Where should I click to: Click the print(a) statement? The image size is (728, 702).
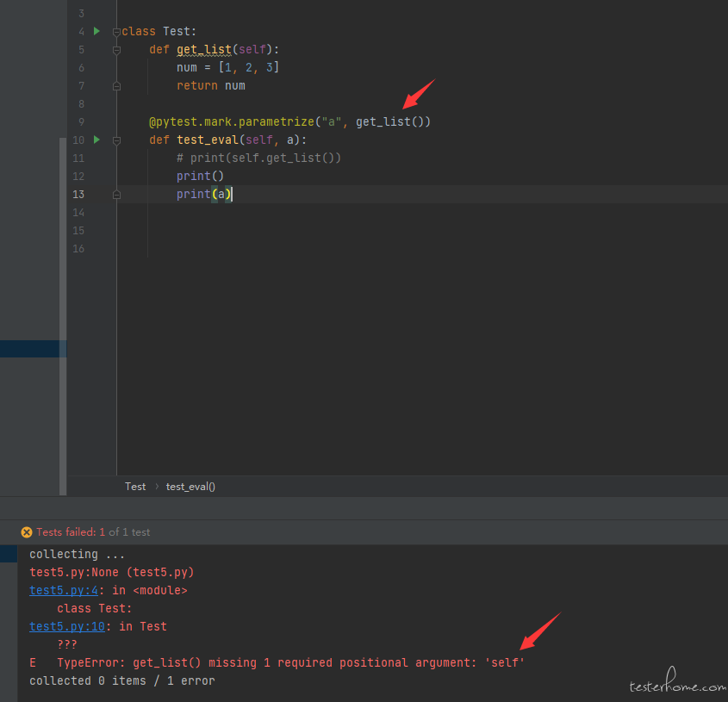(x=204, y=194)
